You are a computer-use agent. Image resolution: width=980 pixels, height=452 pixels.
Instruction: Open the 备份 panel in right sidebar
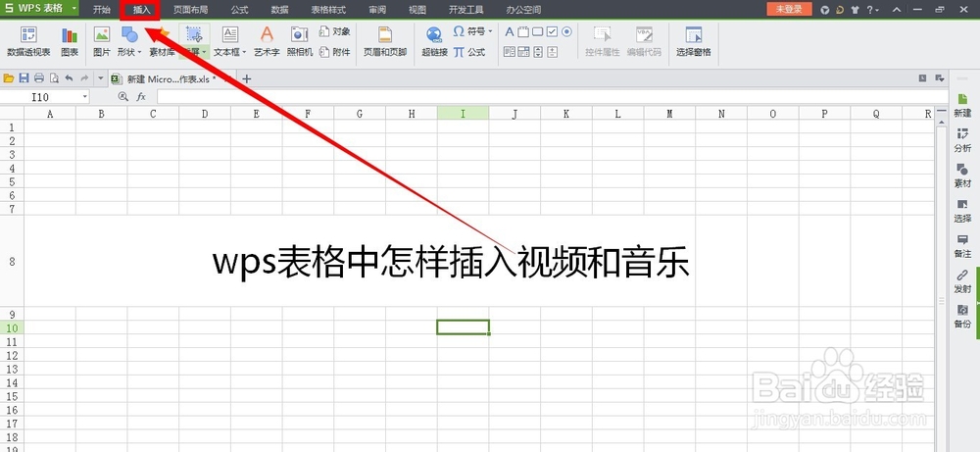(962, 316)
